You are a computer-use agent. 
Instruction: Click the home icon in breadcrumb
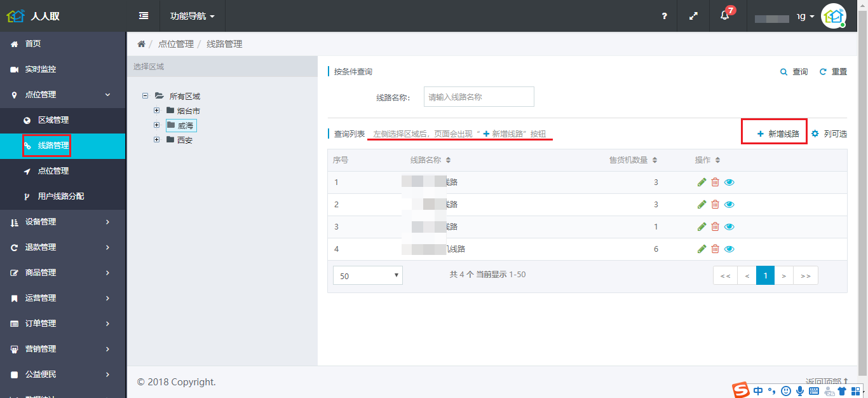(x=141, y=44)
